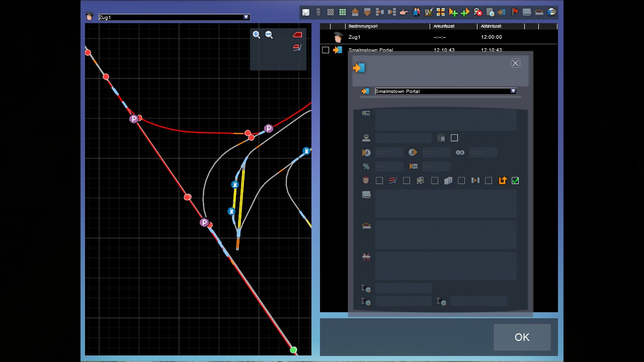
Task: Click the green grid toolbar icon
Action: coord(343,12)
